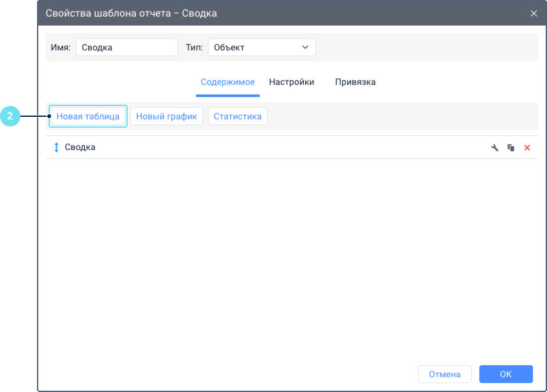547x392 pixels.
Task: Copy the Сводка table row
Action: [x=511, y=147]
